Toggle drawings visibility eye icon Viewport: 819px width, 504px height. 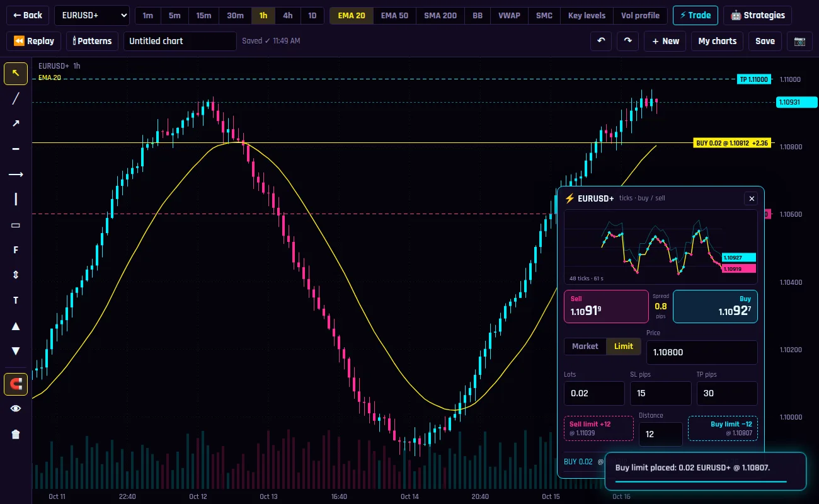click(x=16, y=409)
